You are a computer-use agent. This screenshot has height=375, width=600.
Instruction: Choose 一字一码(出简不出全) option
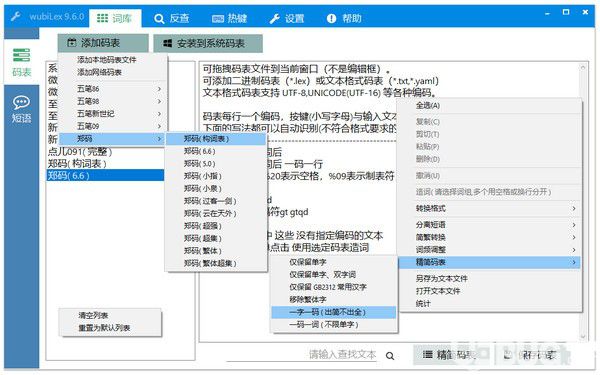point(334,312)
